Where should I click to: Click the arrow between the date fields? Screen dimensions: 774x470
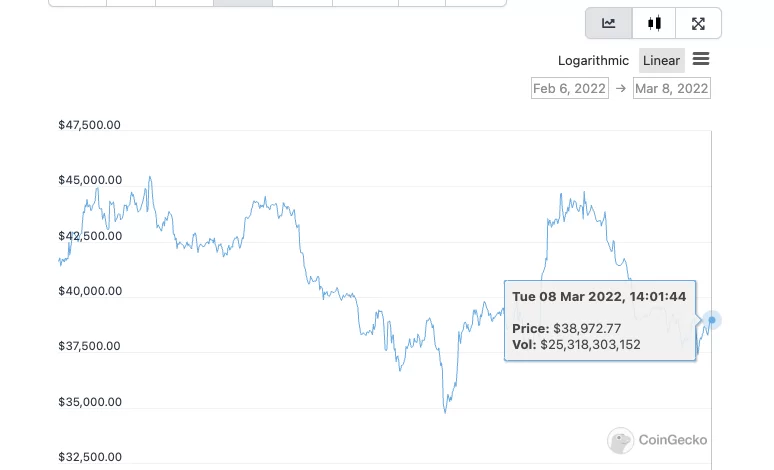(x=621, y=88)
